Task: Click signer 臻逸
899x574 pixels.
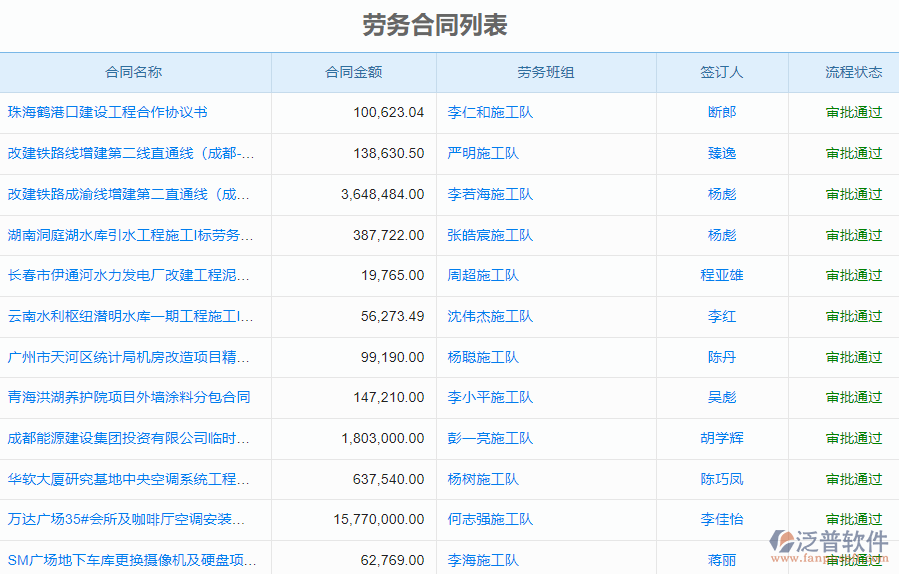Action: pos(722,154)
